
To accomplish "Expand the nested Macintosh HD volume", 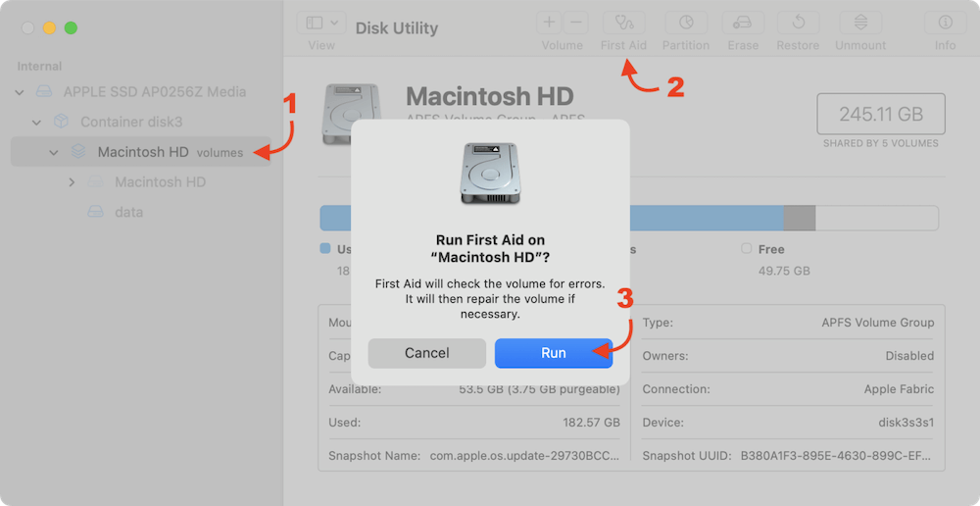I will [x=72, y=182].
